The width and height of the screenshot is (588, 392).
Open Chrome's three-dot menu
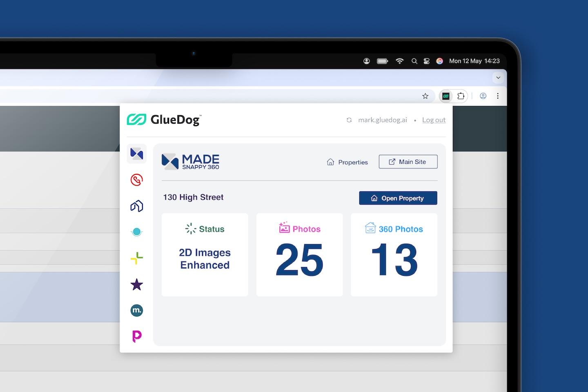[498, 96]
